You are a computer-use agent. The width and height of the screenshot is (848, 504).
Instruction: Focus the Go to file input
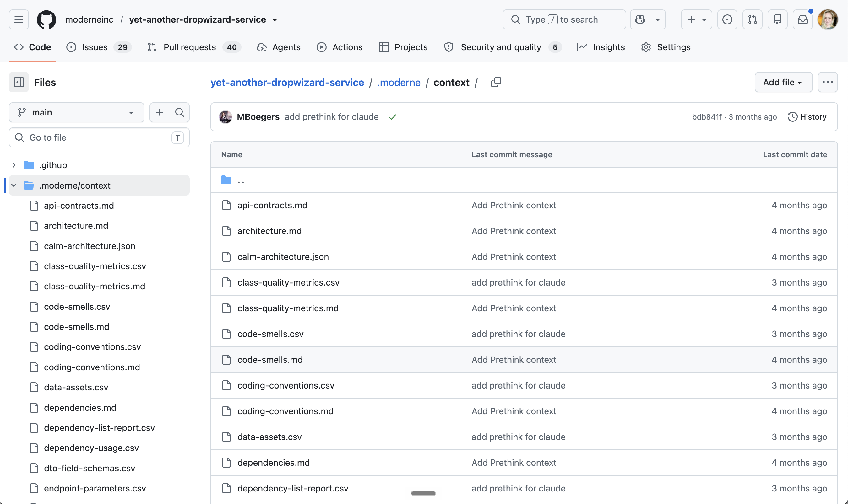pyautogui.click(x=99, y=137)
